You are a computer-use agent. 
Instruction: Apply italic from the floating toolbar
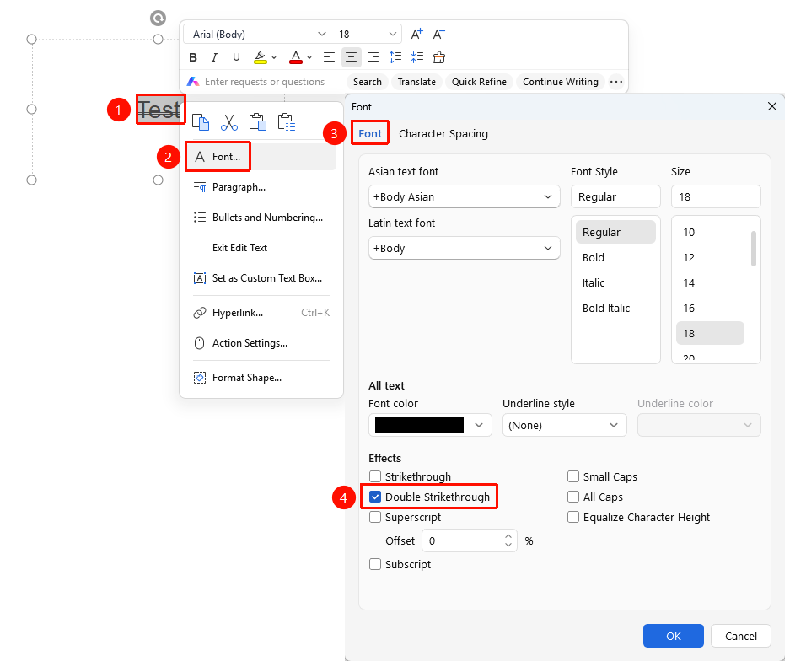point(214,57)
